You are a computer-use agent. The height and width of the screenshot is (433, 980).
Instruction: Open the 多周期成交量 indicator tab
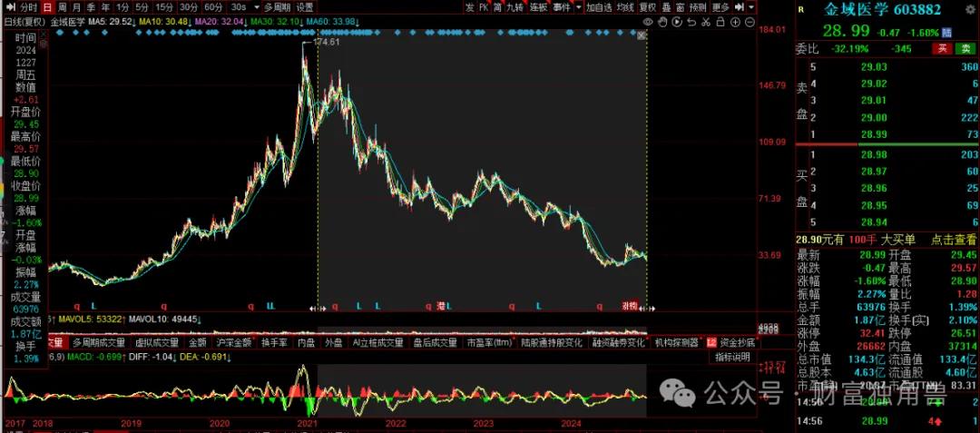[x=98, y=342]
